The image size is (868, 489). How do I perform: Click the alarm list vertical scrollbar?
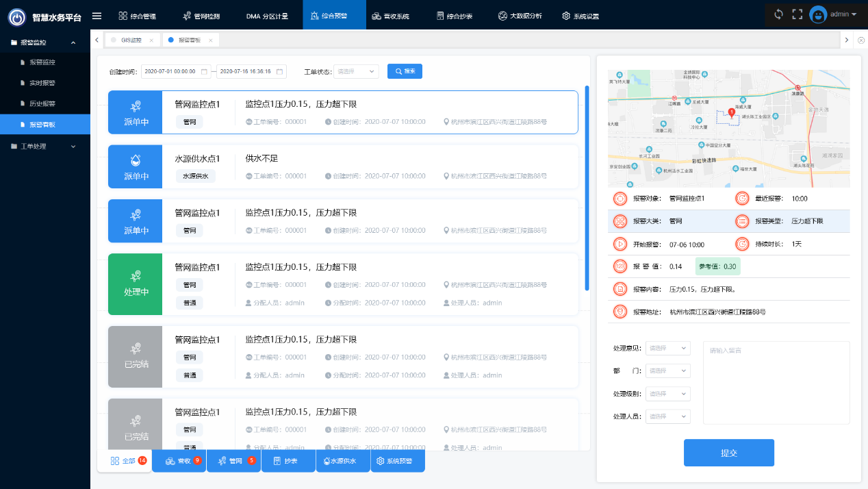point(587,188)
